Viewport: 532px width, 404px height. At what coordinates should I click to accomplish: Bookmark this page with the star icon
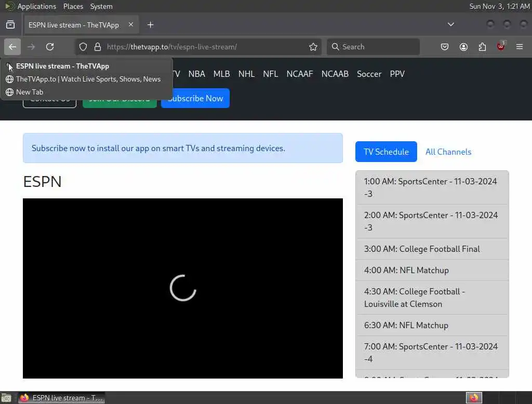coord(313,47)
